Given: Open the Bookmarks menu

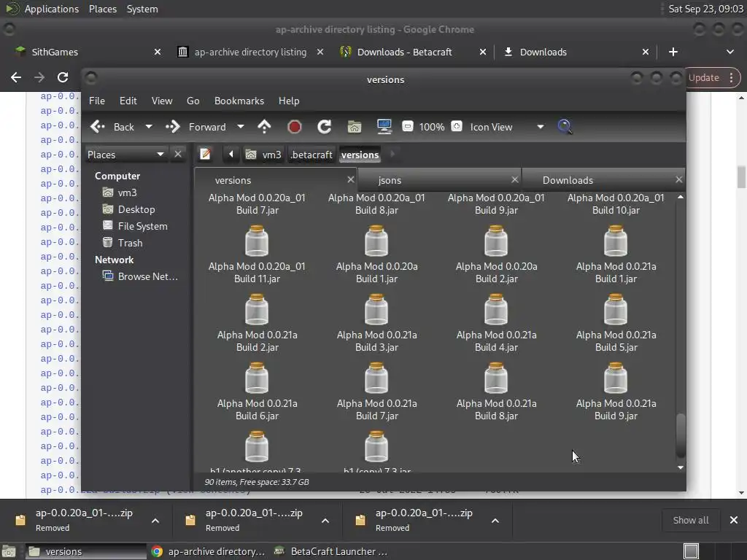Looking at the screenshot, I should (239, 101).
